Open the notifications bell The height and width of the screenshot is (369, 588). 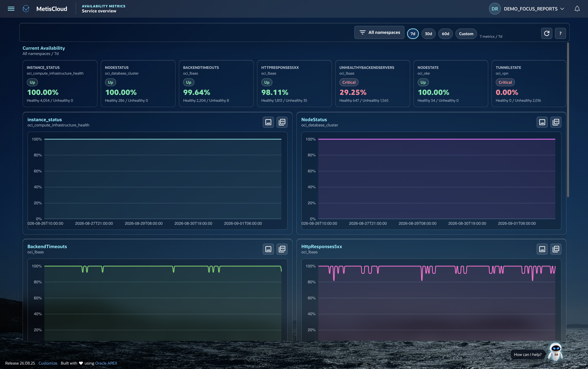pos(577,9)
